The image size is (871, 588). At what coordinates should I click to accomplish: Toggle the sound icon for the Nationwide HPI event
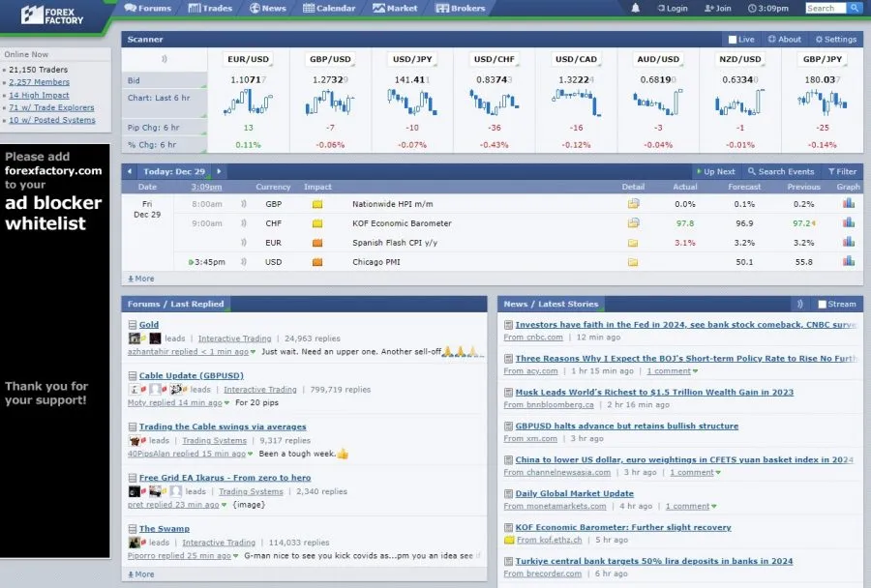click(243, 204)
